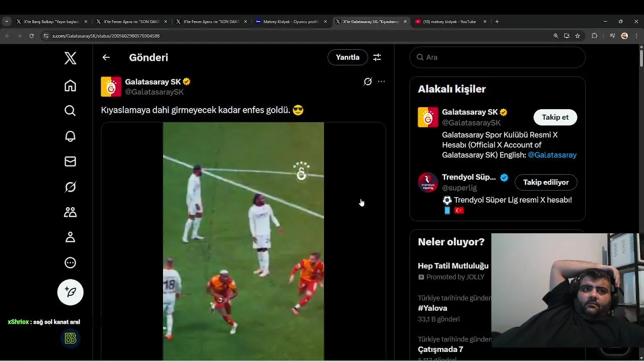Bookmark this page with star icon
This screenshot has width=644, height=362.
tap(578, 36)
